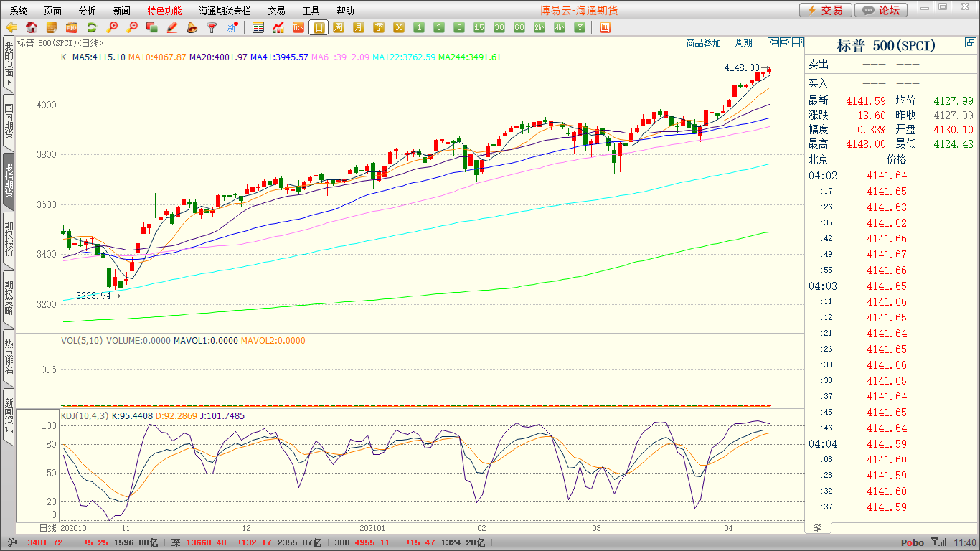This screenshot has width=980, height=551.
Task: Select 5-minute period button
Action: click(459, 27)
